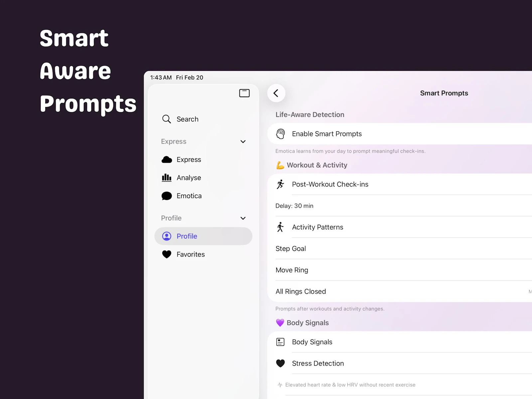Select the Profile sidebar item
This screenshot has height=399, width=532.
coord(203,236)
